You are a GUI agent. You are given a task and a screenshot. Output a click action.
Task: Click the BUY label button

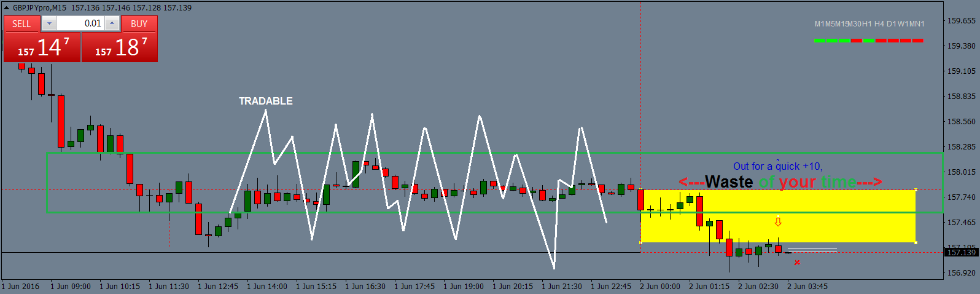pyautogui.click(x=139, y=23)
